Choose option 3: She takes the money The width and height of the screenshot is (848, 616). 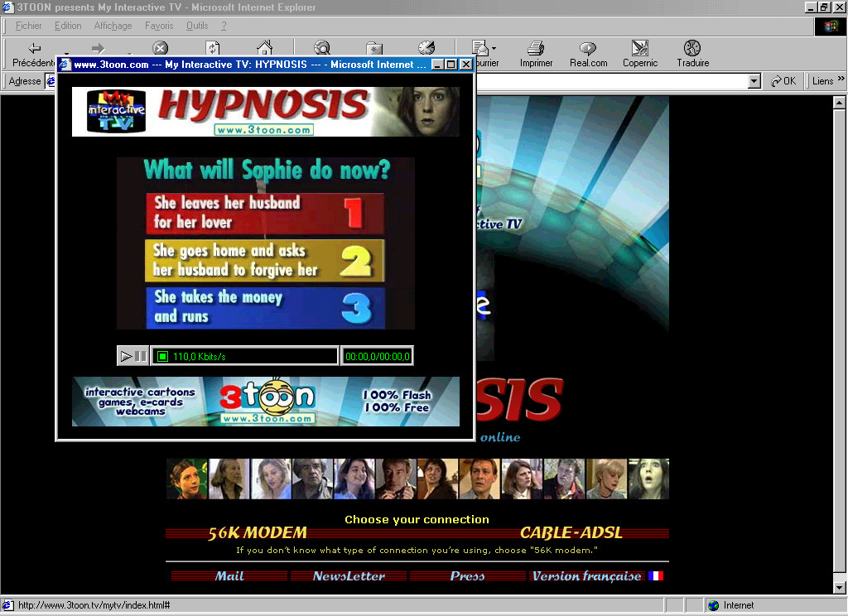tap(265, 308)
